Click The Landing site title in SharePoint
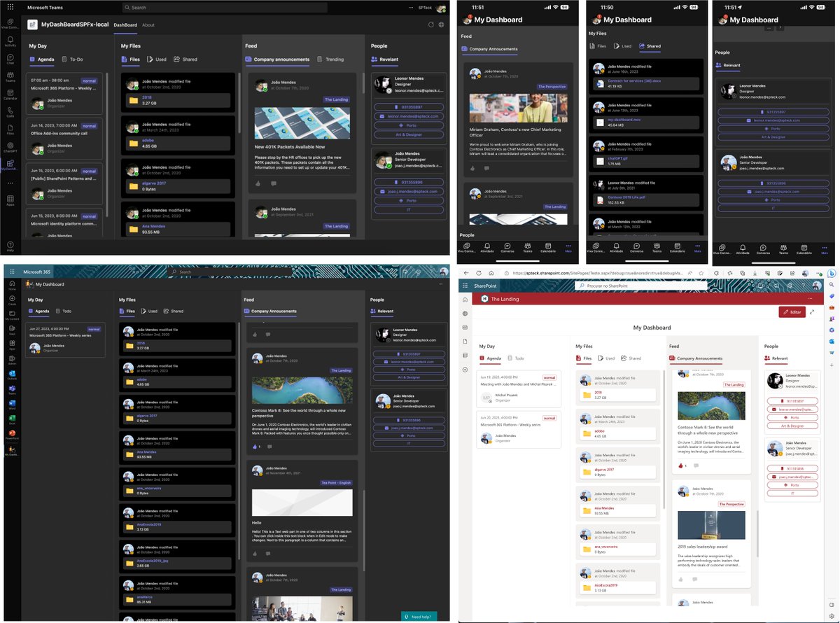The image size is (840, 623). click(505, 299)
